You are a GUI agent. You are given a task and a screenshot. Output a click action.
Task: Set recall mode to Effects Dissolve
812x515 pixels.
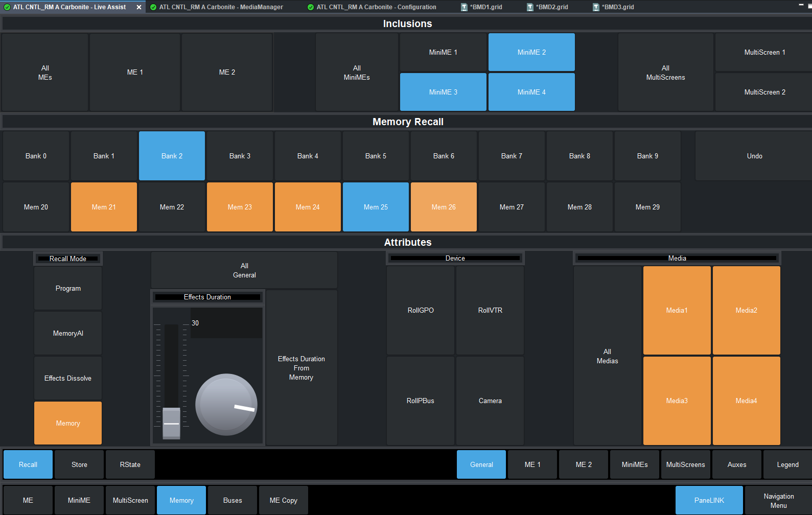tap(68, 378)
